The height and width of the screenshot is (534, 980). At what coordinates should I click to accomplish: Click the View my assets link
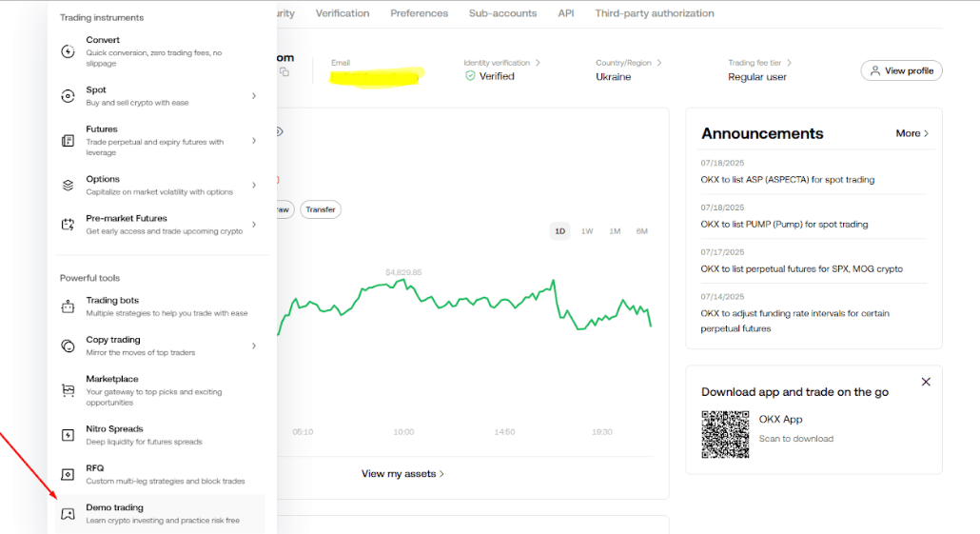402,474
